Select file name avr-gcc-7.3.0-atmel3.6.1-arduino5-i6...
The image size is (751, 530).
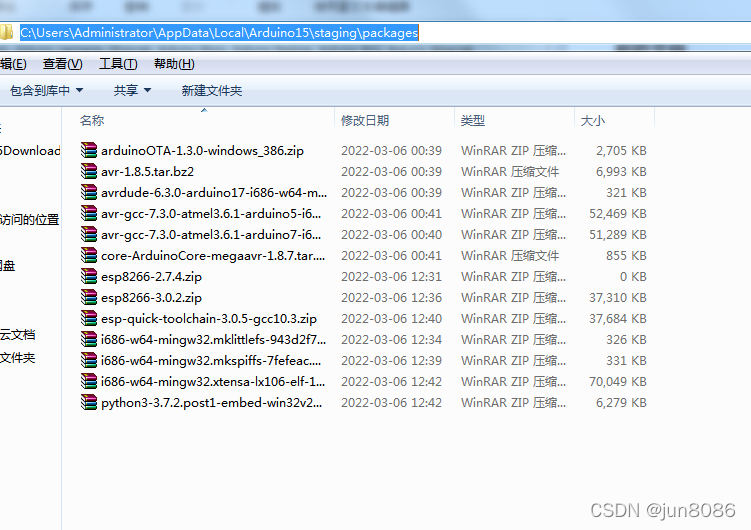[211, 214]
